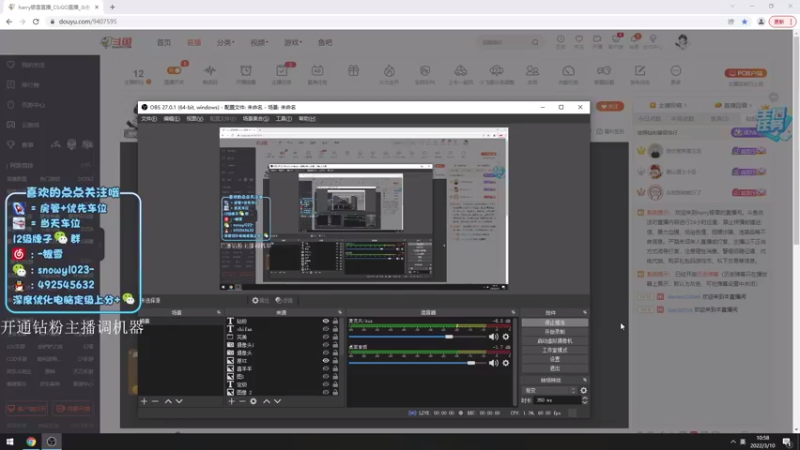
Task: Pop out the Sources dock using its corner icon
Action: pyautogui.click(x=340, y=312)
